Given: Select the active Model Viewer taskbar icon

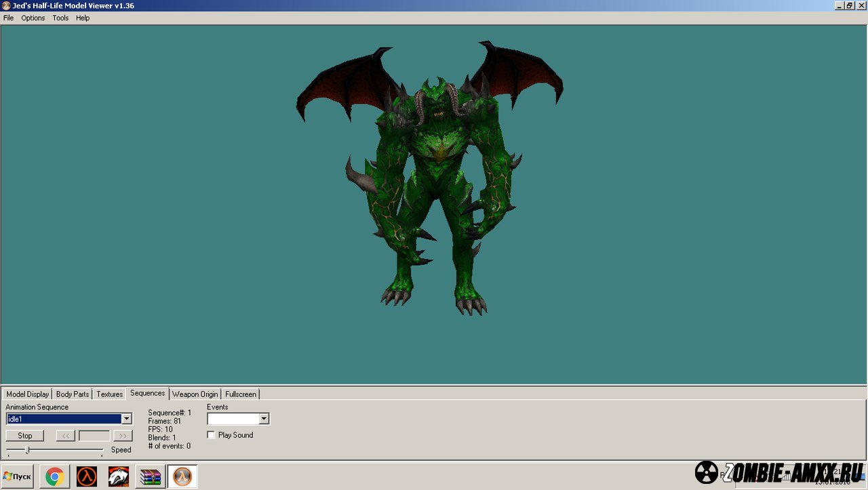Looking at the screenshot, I should click(x=182, y=477).
